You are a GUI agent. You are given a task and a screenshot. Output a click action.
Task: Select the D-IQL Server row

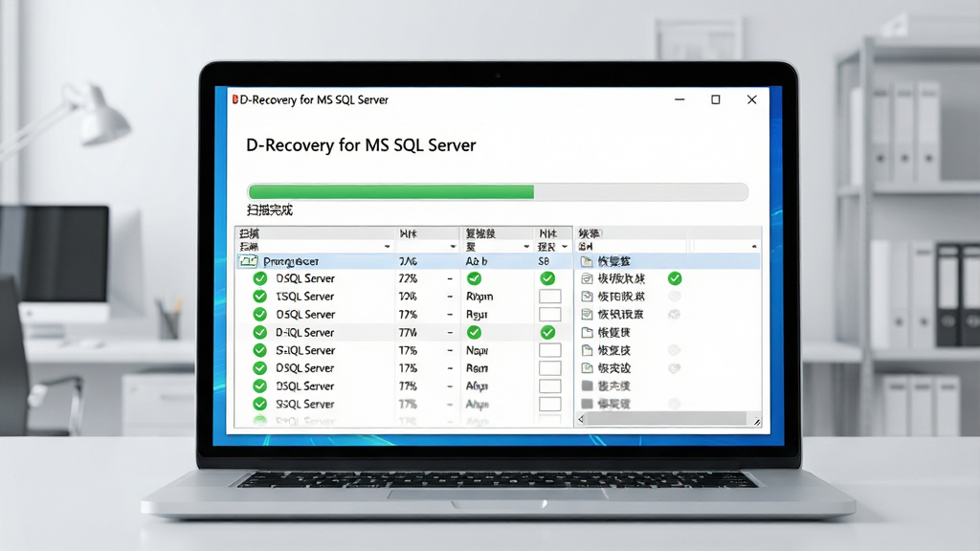pyautogui.click(x=405, y=332)
